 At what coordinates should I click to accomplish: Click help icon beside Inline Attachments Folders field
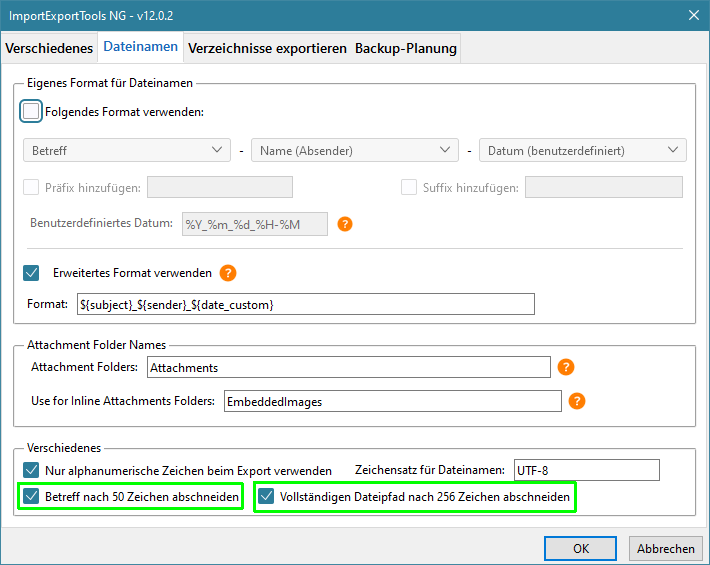[x=577, y=401]
